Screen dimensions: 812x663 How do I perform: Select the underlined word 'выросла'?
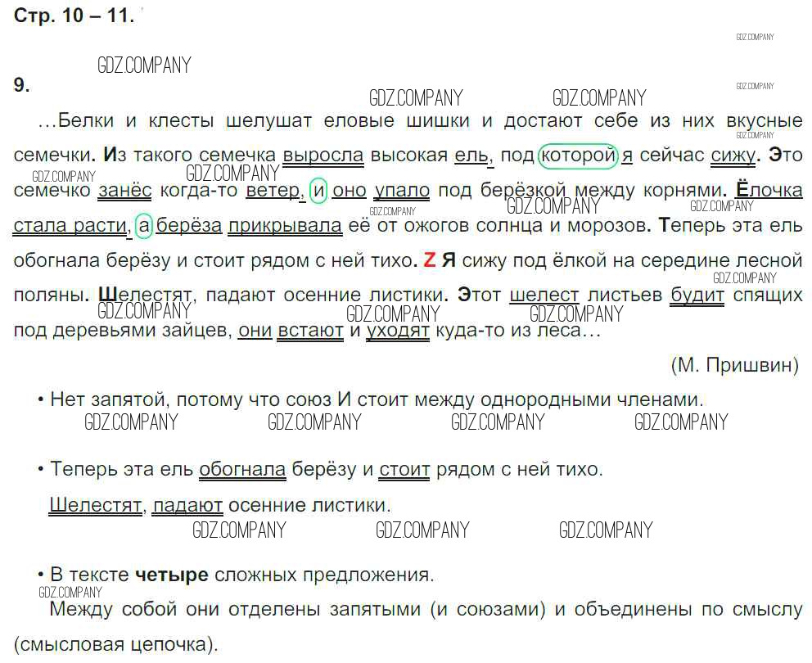point(323,155)
